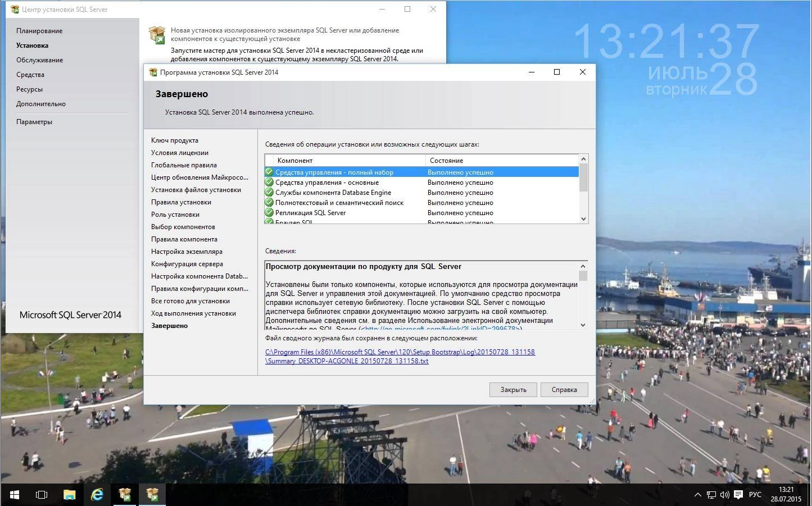Open Дополнительно section in Installation Center
Image resolution: width=812 pixels, height=506 pixels.
41,104
